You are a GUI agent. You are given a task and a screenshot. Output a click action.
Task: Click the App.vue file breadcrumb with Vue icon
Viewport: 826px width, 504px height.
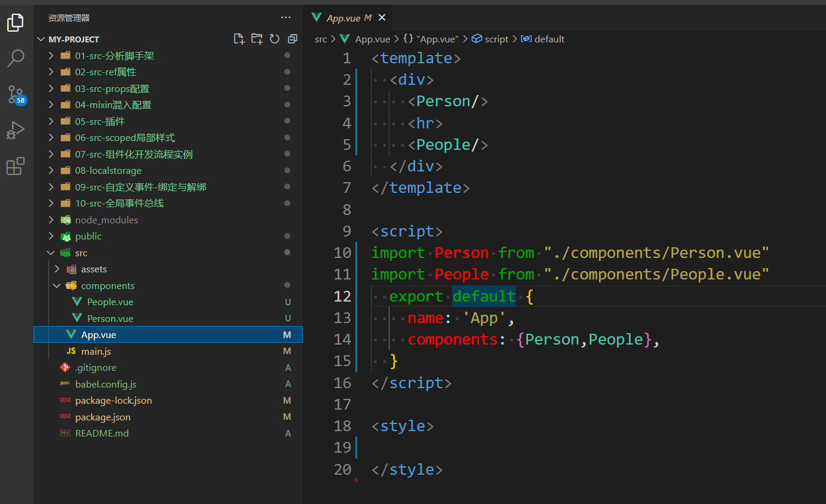365,39
